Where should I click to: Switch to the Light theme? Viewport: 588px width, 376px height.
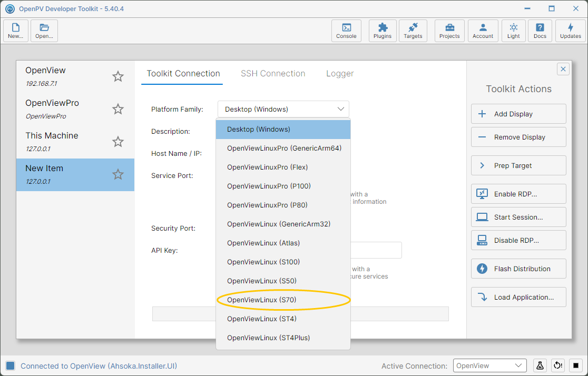(x=513, y=31)
